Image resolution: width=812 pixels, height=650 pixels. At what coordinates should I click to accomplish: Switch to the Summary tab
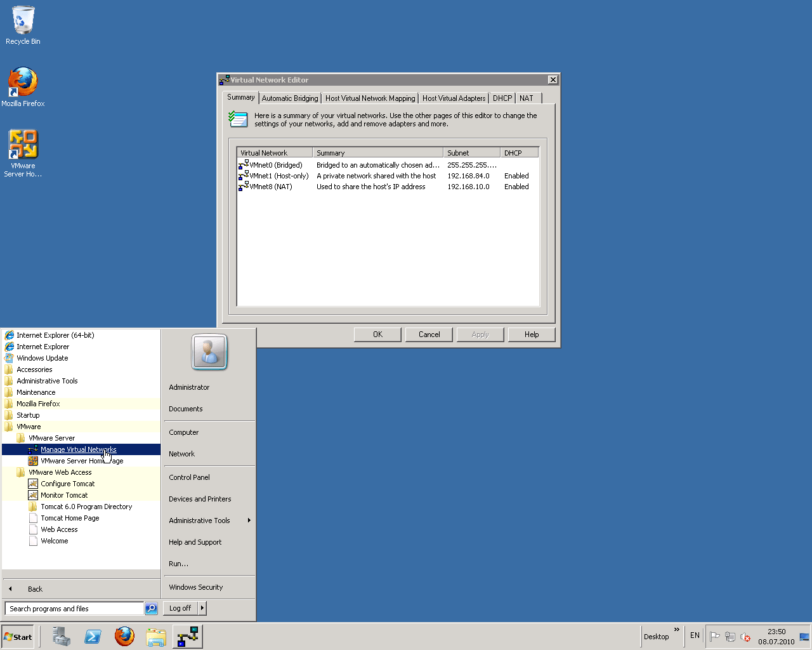pos(241,97)
